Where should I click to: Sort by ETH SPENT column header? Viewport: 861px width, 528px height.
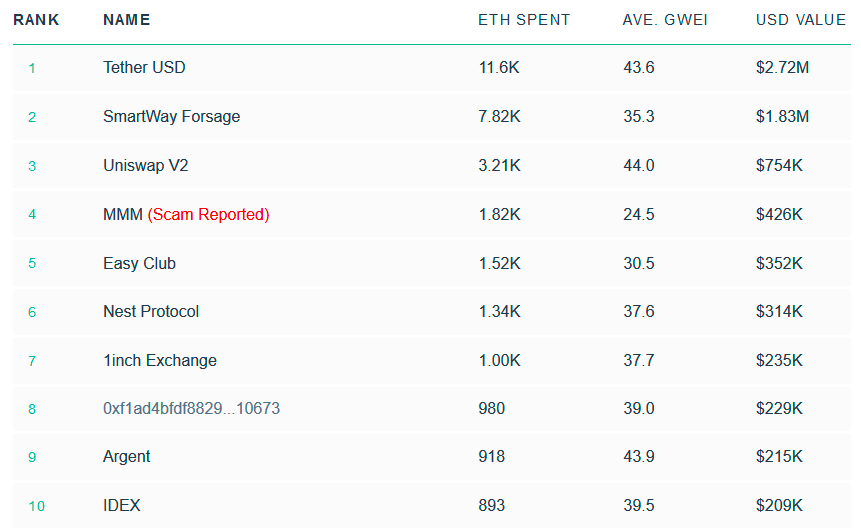pos(524,20)
